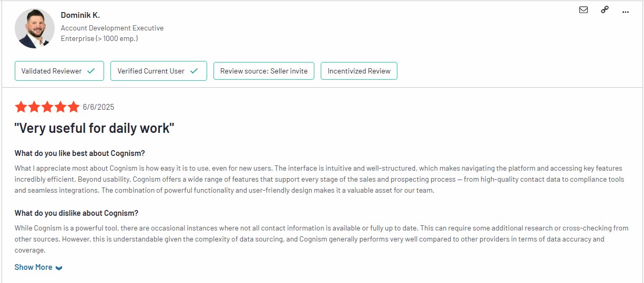Copy review link using chain icon

[x=605, y=9]
